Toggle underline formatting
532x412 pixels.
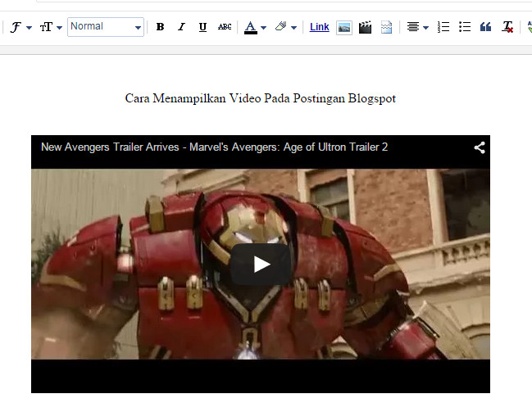[202, 27]
